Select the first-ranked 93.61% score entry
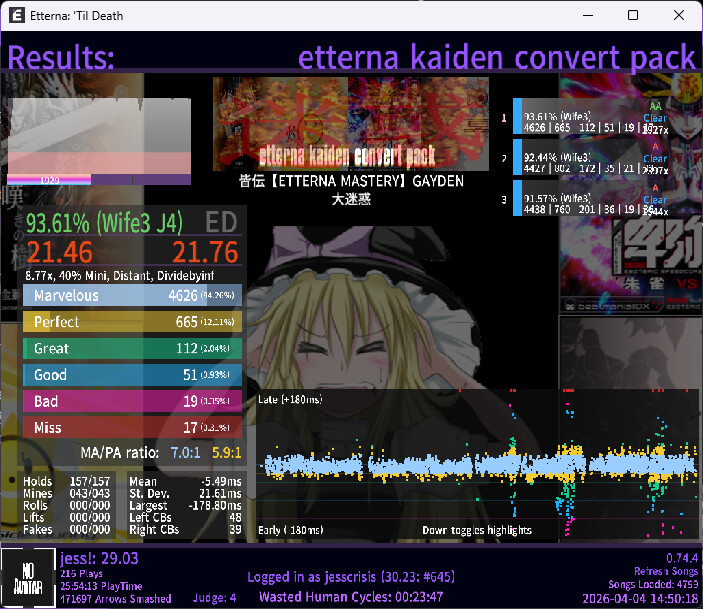 [590, 116]
